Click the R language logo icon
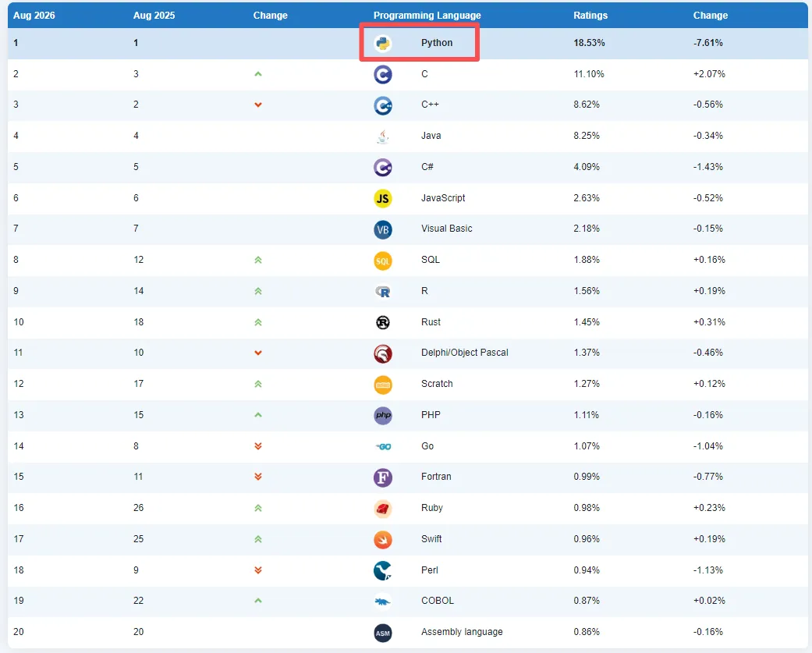The width and height of the screenshot is (812, 653). click(383, 292)
